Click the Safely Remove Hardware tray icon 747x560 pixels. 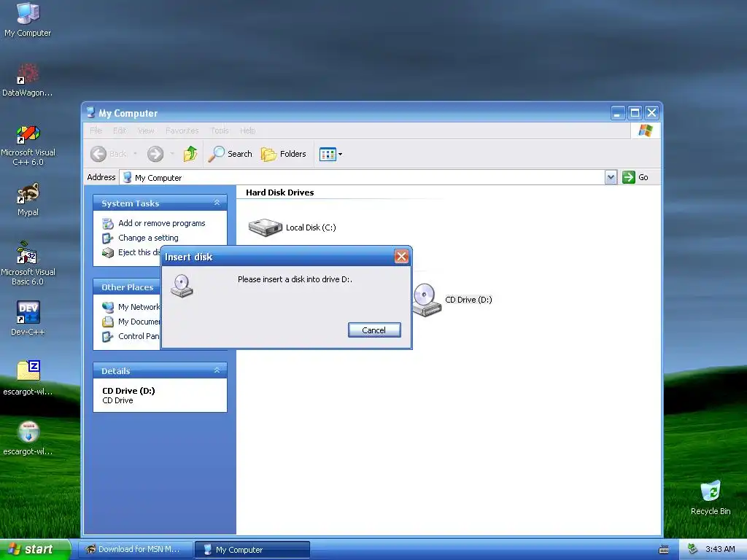[693, 549]
